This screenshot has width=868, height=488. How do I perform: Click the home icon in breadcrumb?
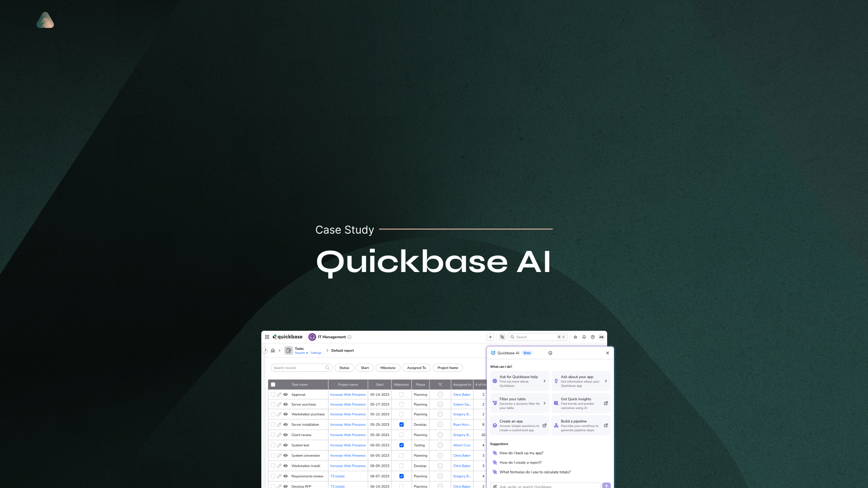[x=273, y=351]
